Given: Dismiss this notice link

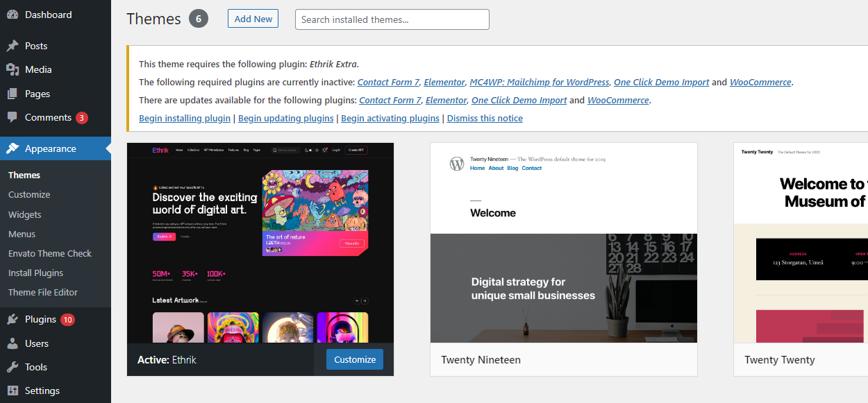Looking at the screenshot, I should 485,118.
